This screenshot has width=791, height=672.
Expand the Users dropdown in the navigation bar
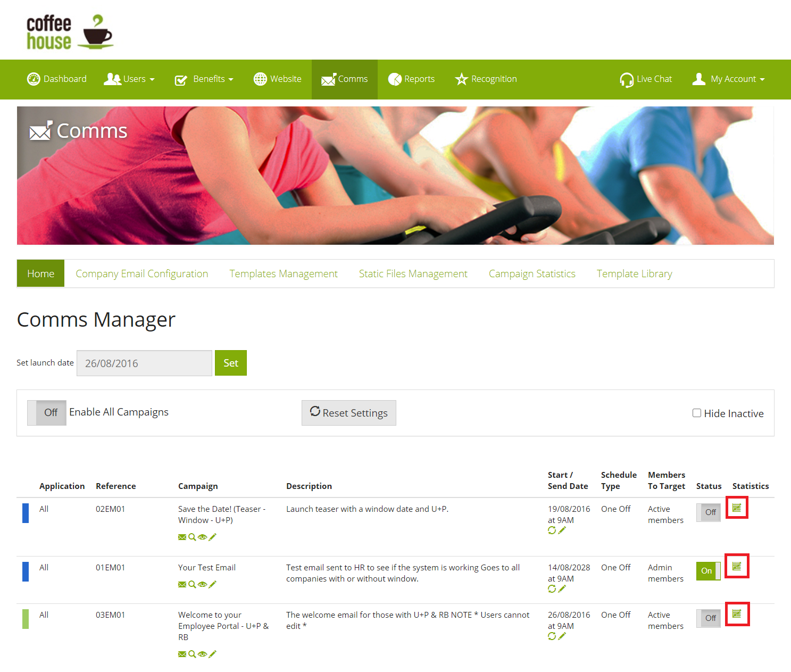pyautogui.click(x=129, y=79)
